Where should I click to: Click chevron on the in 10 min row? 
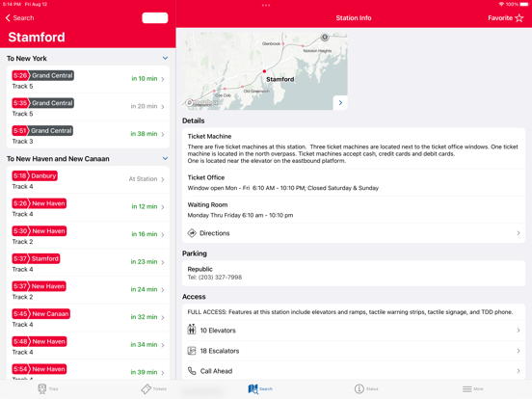click(163, 79)
